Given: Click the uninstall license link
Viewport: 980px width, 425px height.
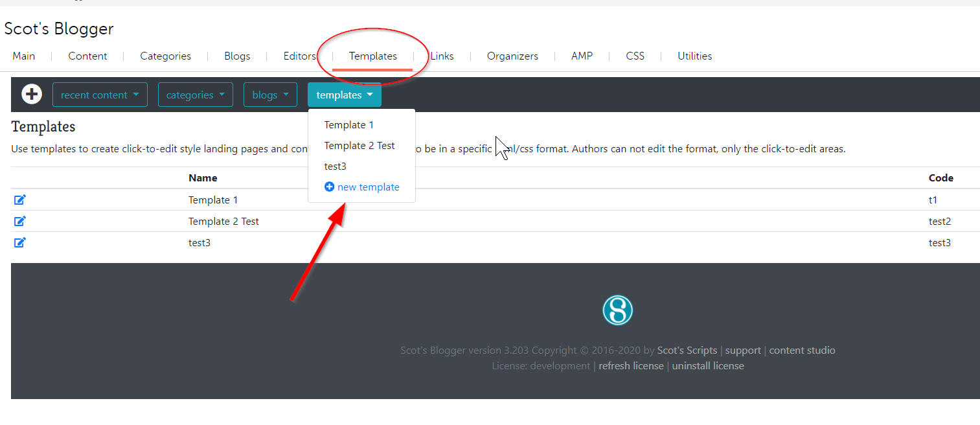Looking at the screenshot, I should pyautogui.click(x=707, y=366).
